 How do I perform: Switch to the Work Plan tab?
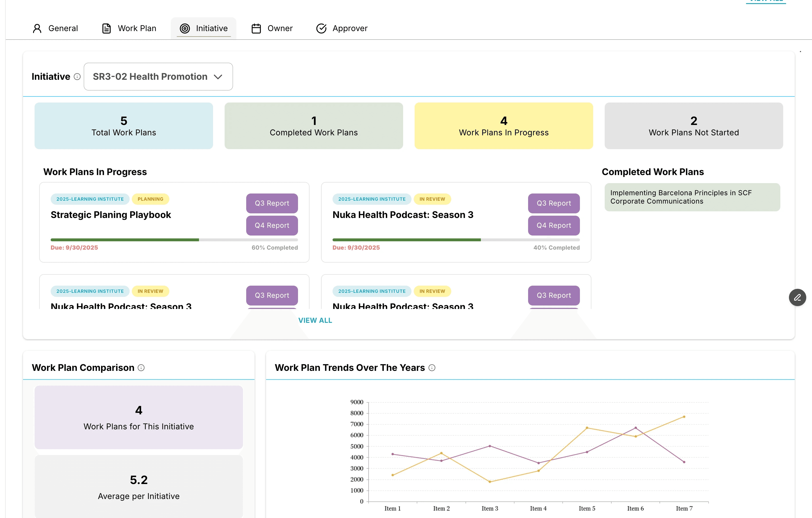click(137, 28)
